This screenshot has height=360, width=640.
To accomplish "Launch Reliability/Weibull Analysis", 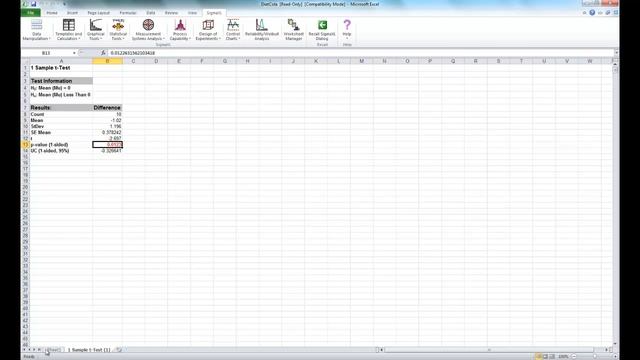I will [x=262, y=30].
